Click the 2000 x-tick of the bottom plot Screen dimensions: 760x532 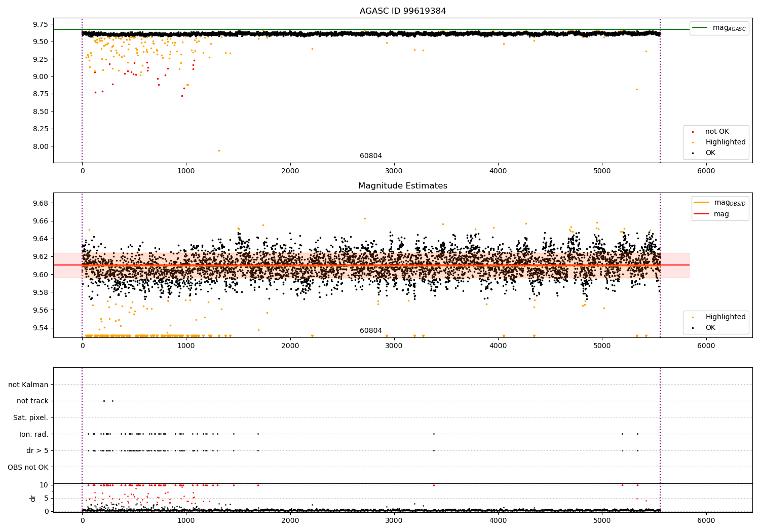[x=290, y=521]
